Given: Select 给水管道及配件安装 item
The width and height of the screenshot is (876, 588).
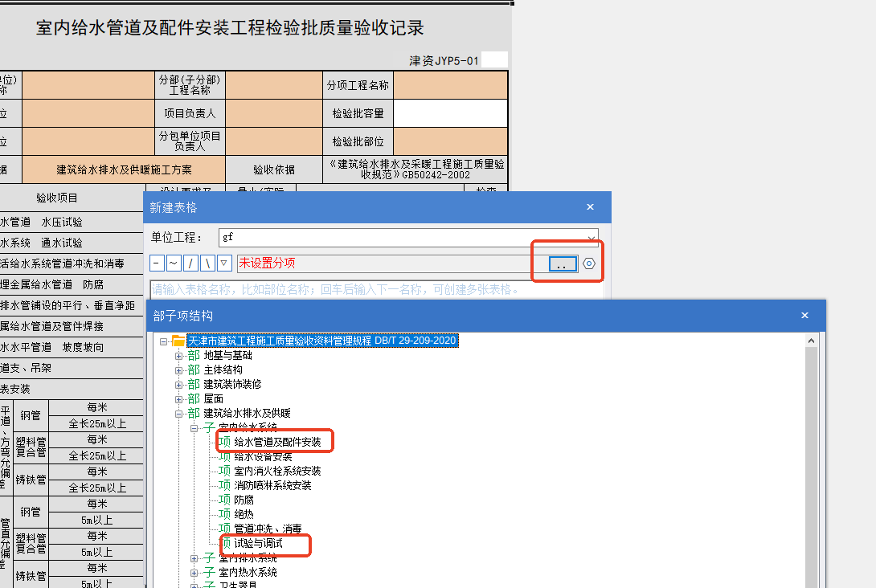Looking at the screenshot, I should (x=277, y=442).
